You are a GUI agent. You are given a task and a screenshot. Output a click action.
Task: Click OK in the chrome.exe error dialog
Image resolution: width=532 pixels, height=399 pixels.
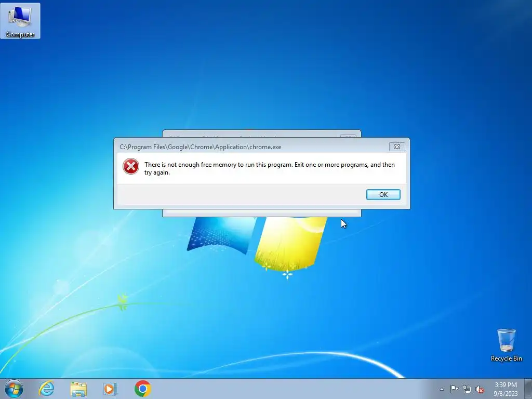click(x=383, y=194)
